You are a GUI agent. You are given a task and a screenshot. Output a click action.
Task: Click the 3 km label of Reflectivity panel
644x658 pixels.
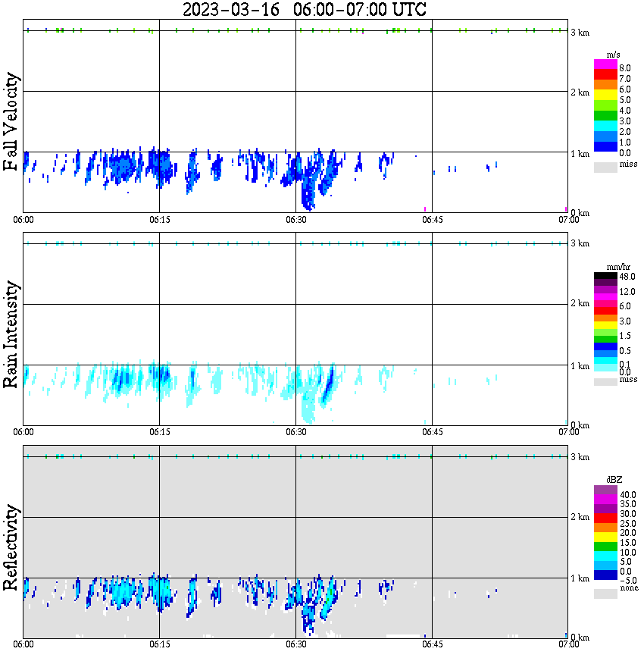pos(580,457)
